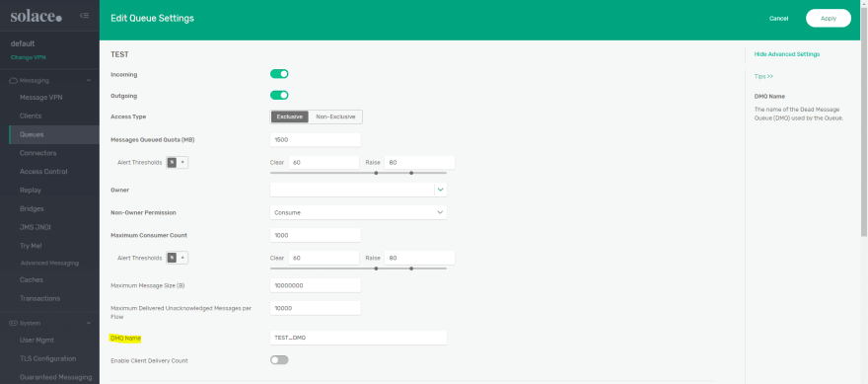Open Replay in sidebar
This screenshot has height=384, width=868.
[31, 191]
